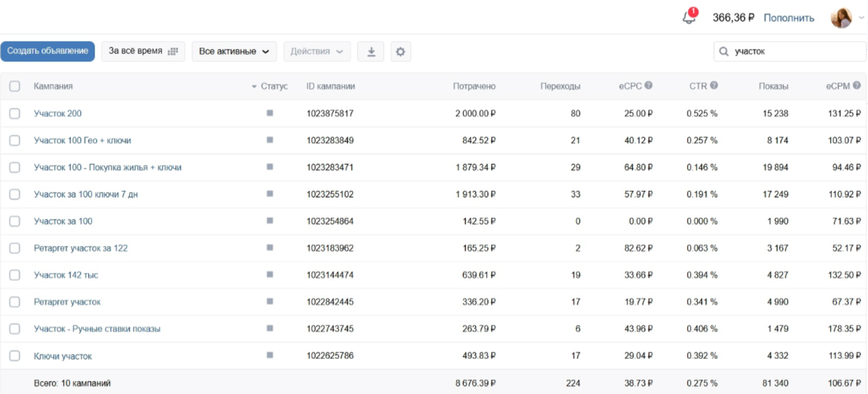Check Участок - Ручные ставки показы checkbox
This screenshot has height=394, width=868.
15,328
